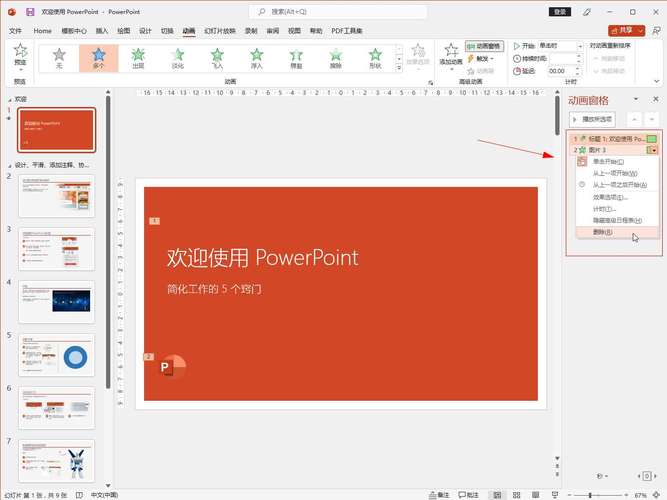The height and width of the screenshot is (500, 667).
Task: Open the Insert (插入) tab
Action: [x=102, y=31]
